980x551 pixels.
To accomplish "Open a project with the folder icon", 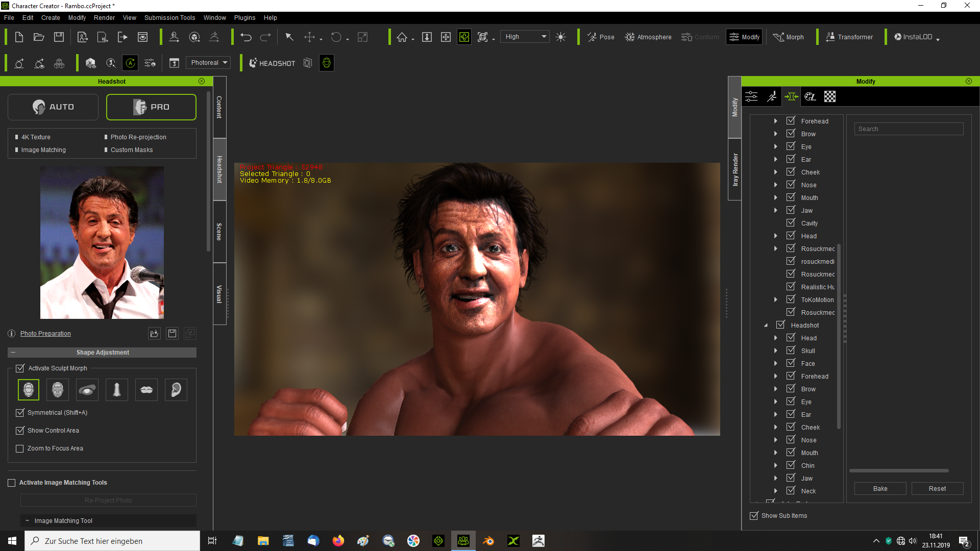I will [x=39, y=37].
